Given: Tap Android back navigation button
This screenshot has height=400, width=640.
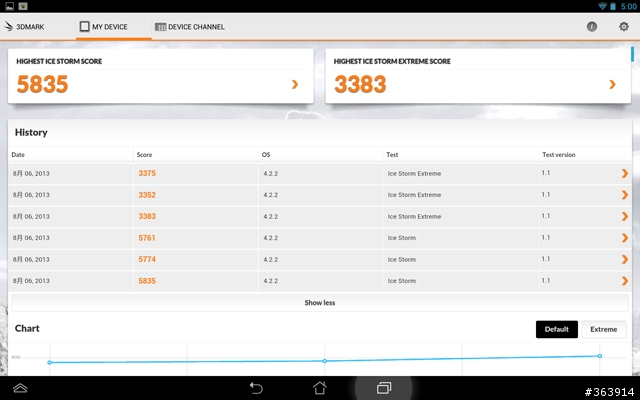Looking at the screenshot, I should pyautogui.click(x=256, y=388).
